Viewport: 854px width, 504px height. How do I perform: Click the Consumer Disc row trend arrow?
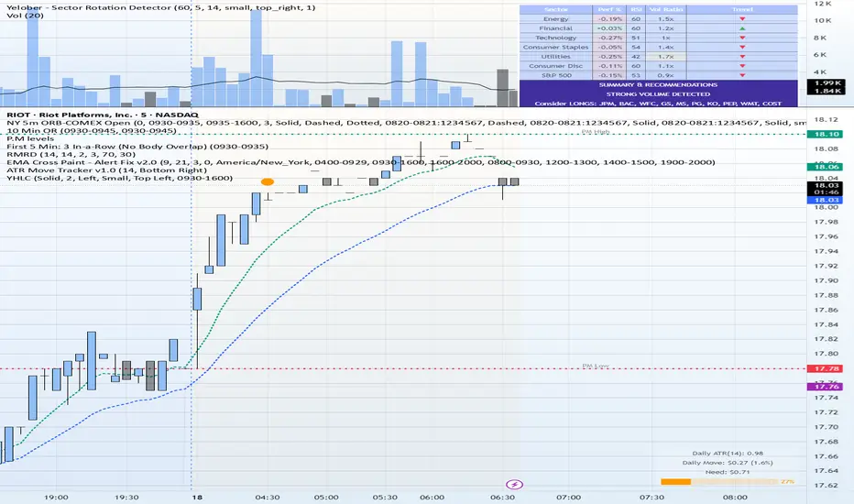[742, 66]
